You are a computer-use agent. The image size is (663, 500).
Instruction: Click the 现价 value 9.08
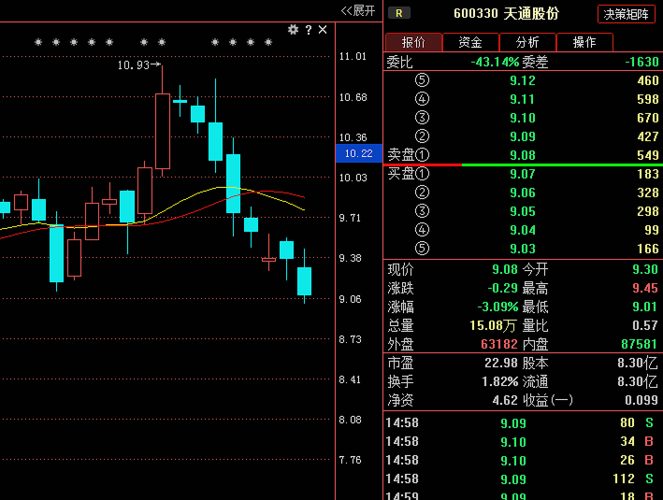tap(505, 269)
